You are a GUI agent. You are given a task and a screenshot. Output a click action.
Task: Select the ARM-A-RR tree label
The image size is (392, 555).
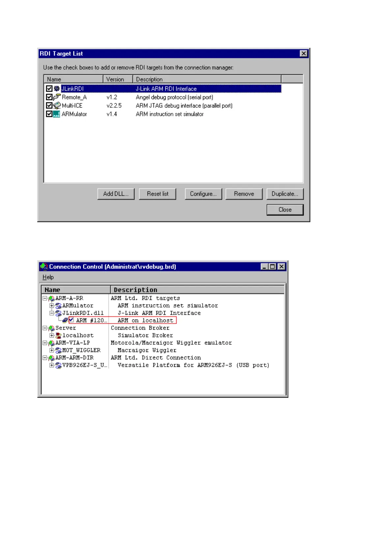click(69, 298)
